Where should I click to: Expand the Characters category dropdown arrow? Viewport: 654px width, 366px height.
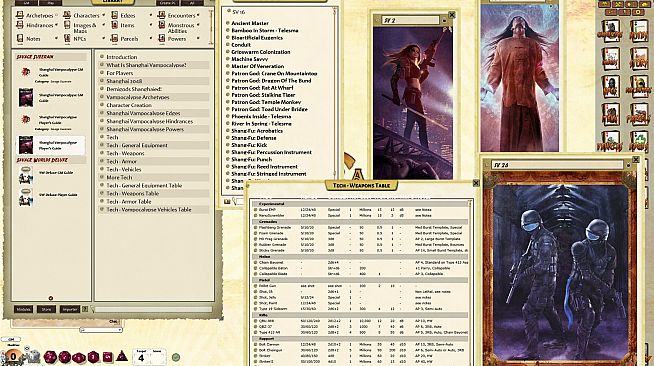pyautogui.click(x=103, y=15)
